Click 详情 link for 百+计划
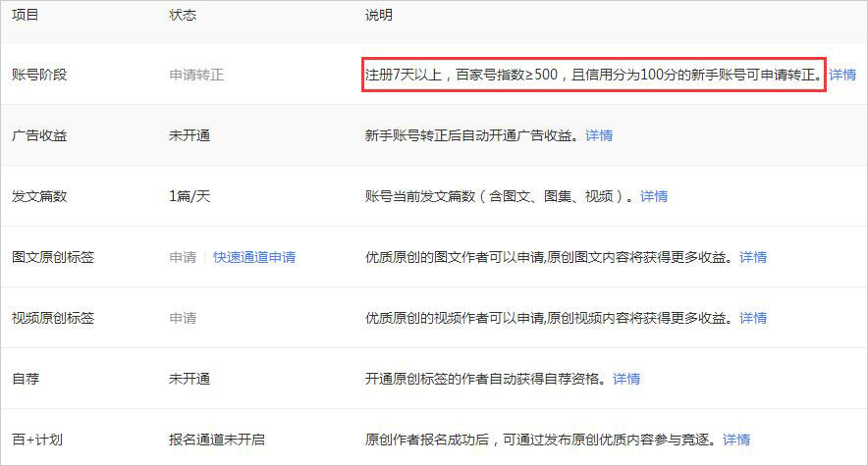The height and width of the screenshot is (466, 868). 736,440
